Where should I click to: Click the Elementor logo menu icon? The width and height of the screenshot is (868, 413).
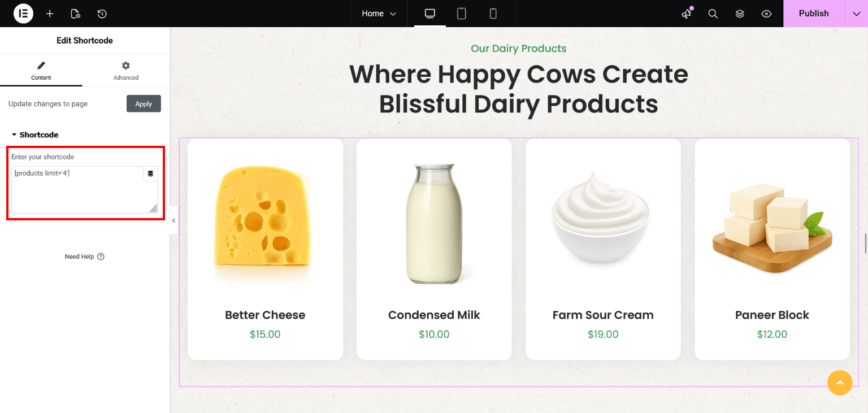click(23, 14)
